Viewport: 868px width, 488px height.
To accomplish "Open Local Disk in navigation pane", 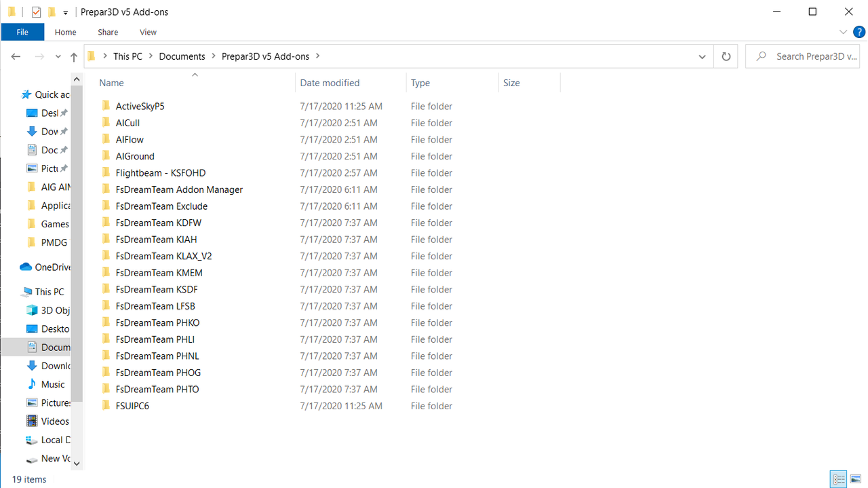I will coord(47,440).
